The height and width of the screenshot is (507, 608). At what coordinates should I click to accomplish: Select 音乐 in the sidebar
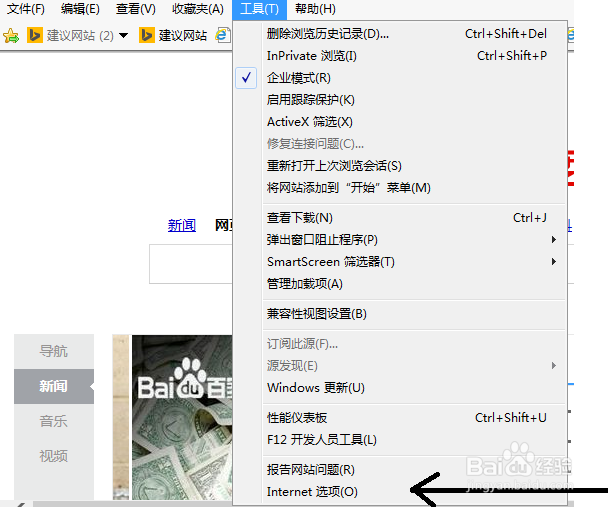[x=54, y=421]
